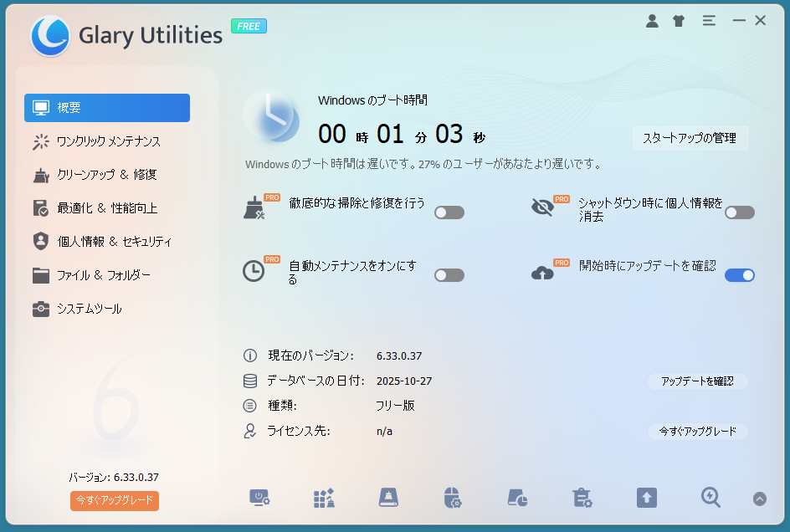Viewport: 790px width, 532px height.
Task: Toggle the 徹底的な掃除と修復を行う switch
Action: [x=449, y=212]
